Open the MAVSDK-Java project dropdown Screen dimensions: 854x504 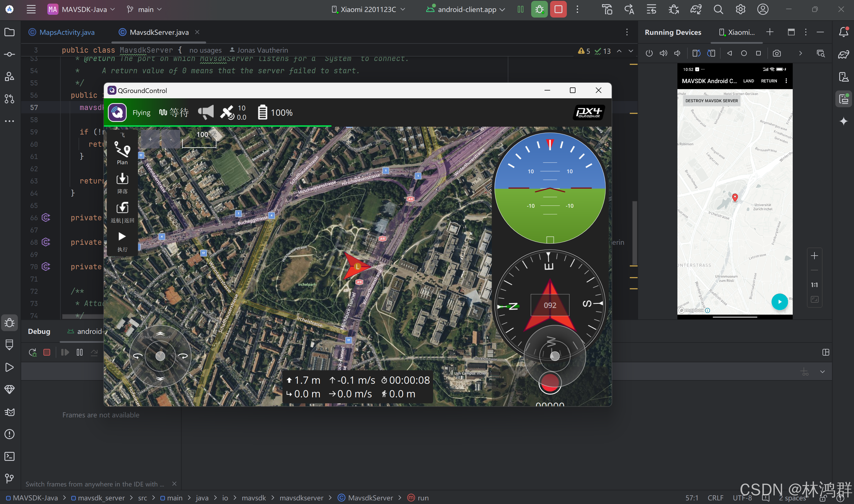[81, 9]
